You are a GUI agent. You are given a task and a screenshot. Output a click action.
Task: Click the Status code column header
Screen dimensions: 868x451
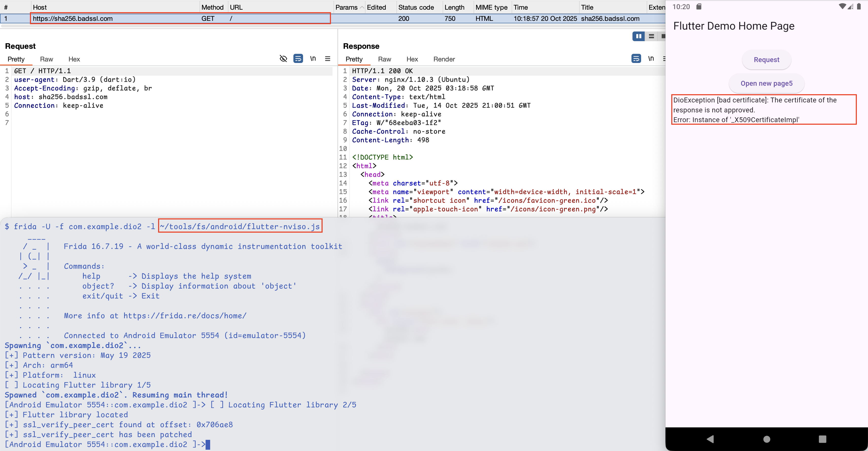click(416, 7)
